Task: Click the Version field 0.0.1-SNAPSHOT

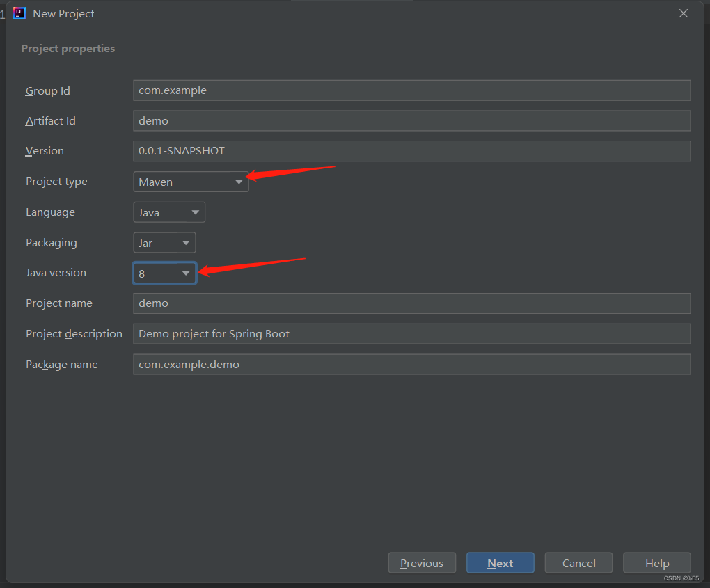Action: tap(411, 151)
